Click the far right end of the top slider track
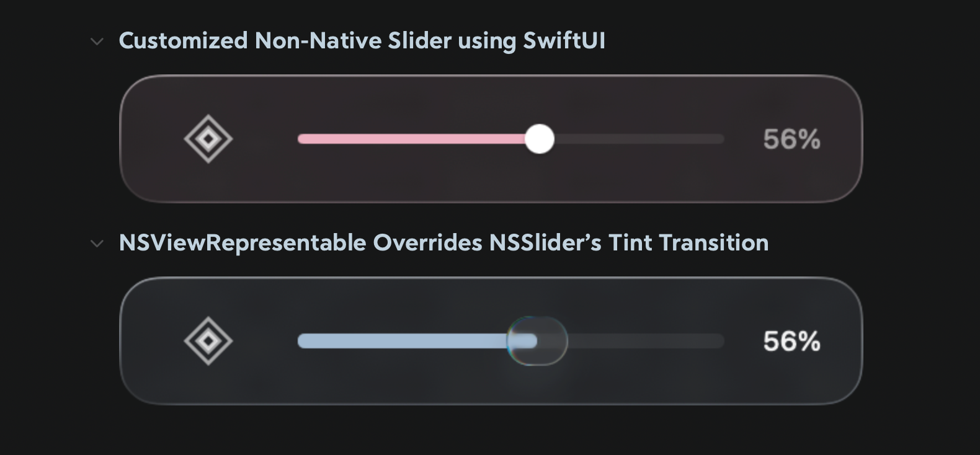Image resolution: width=980 pixels, height=455 pixels. (721, 139)
